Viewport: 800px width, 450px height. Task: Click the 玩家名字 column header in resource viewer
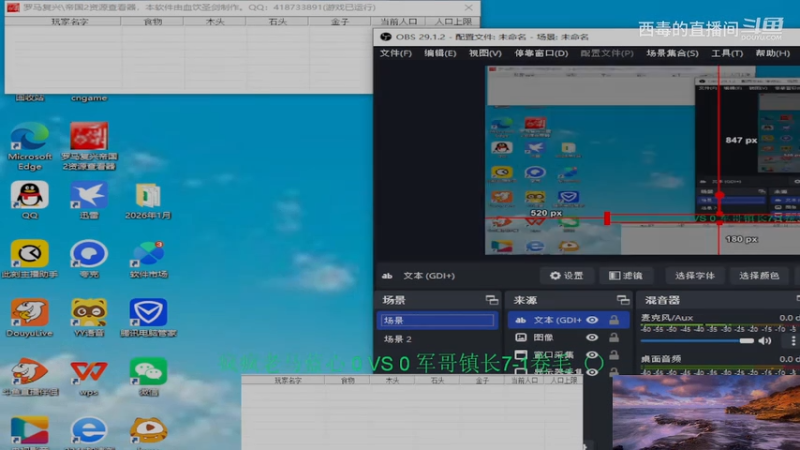(x=70, y=21)
